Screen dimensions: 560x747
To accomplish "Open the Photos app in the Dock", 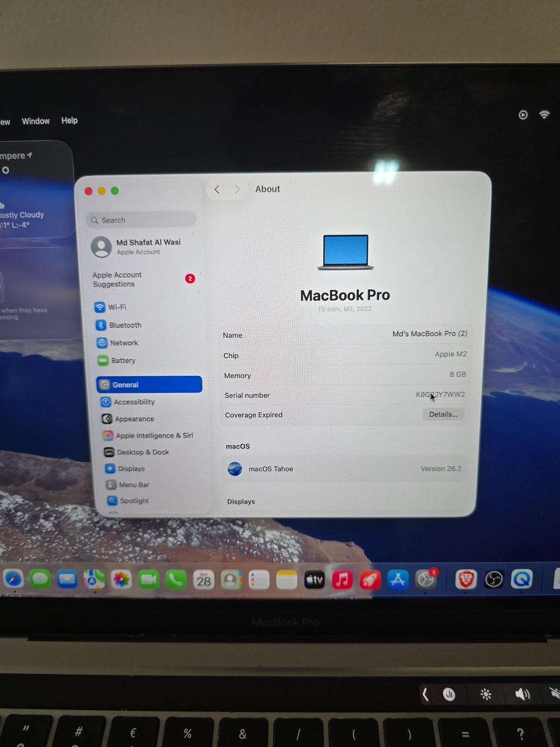I will [x=121, y=580].
